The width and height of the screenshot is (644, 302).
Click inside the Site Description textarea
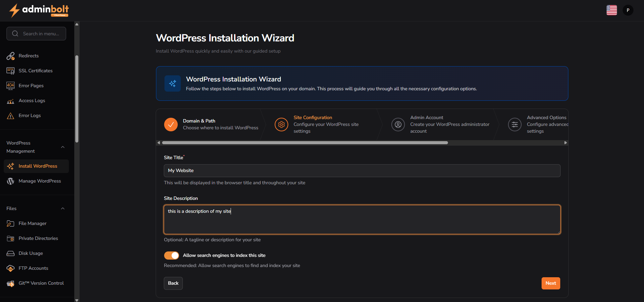pyautogui.click(x=362, y=220)
